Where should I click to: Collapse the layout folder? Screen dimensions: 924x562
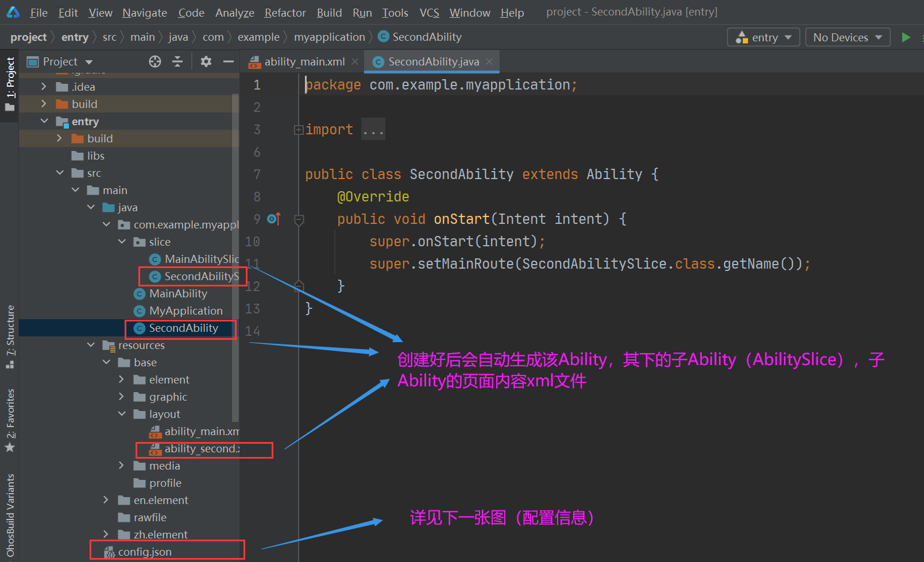[x=122, y=414]
